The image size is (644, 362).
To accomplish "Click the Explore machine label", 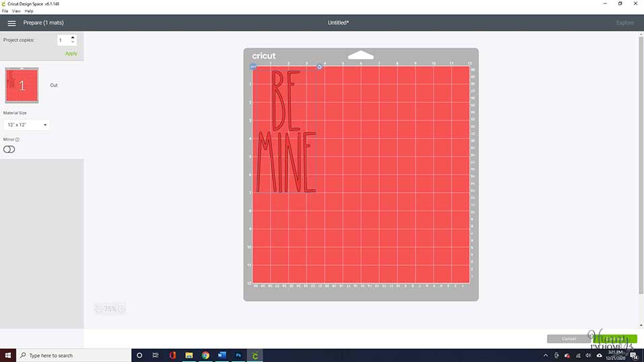I will click(x=624, y=23).
